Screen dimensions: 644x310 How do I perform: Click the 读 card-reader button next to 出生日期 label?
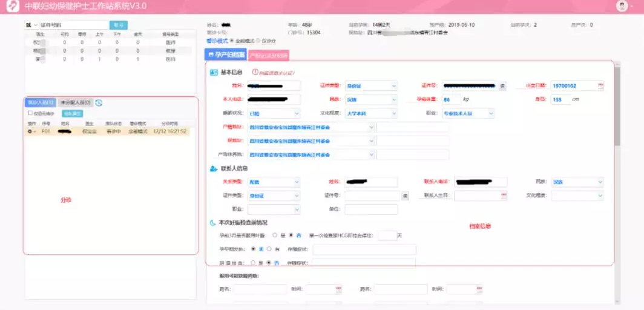[x=503, y=86]
